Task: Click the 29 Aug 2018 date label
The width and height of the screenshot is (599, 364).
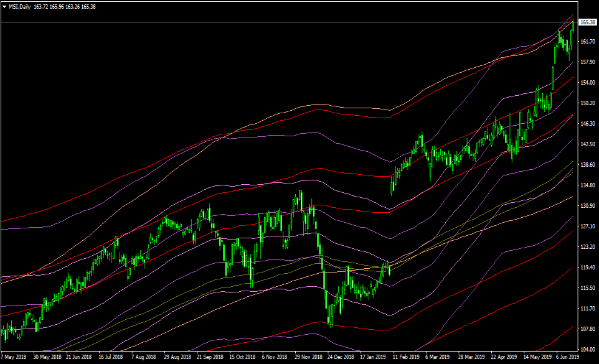Action: [177, 358]
